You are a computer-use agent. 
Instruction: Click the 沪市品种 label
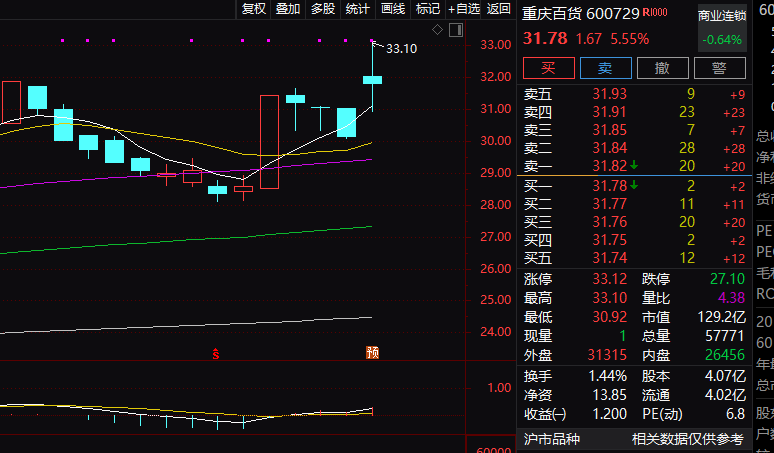(551, 439)
